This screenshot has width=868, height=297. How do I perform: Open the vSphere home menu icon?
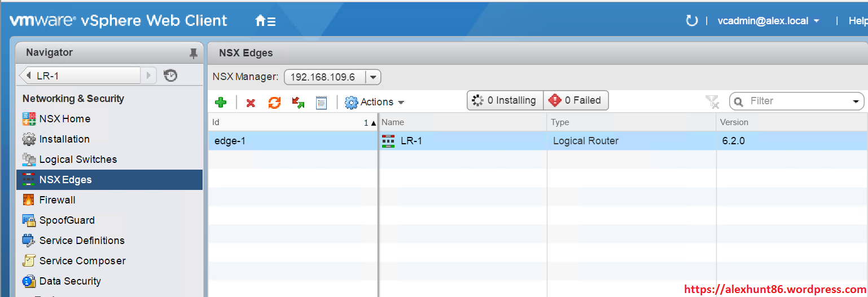click(x=265, y=21)
